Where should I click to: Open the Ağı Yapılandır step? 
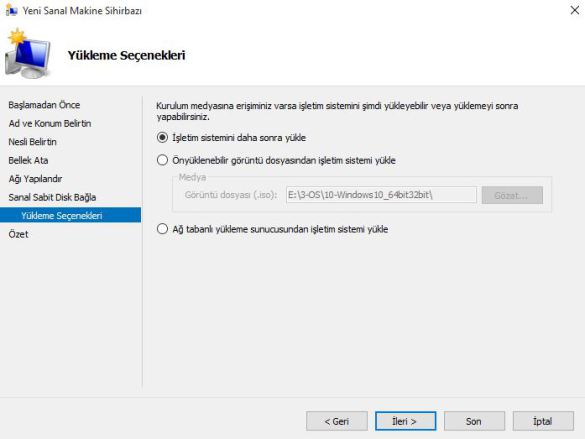pos(35,179)
